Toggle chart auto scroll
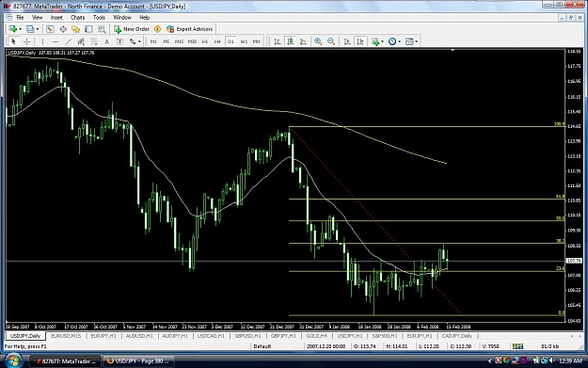This screenshot has height=368, width=588. 347,41
